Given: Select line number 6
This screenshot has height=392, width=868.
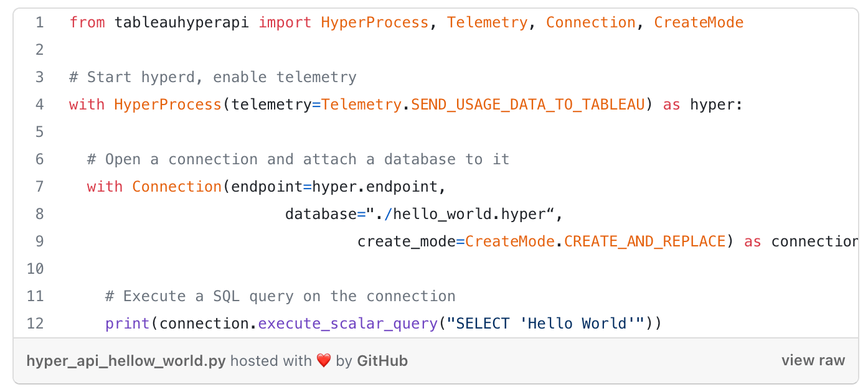Looking at the screenshot, I should coord(39,159).
